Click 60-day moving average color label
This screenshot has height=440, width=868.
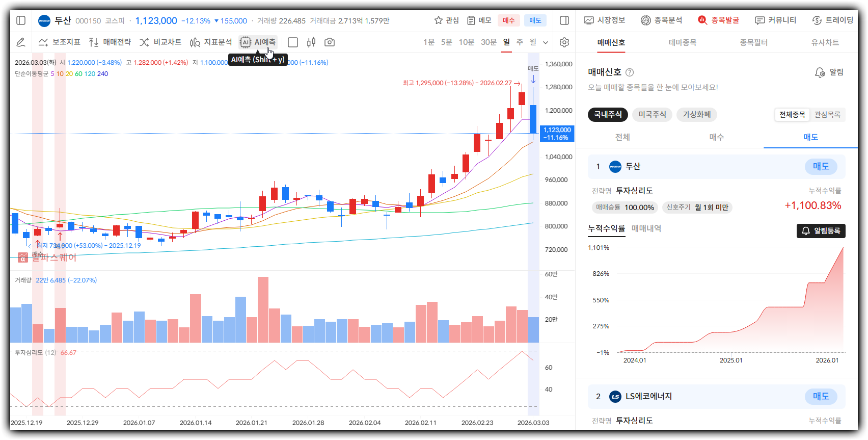tap(78, 74)
